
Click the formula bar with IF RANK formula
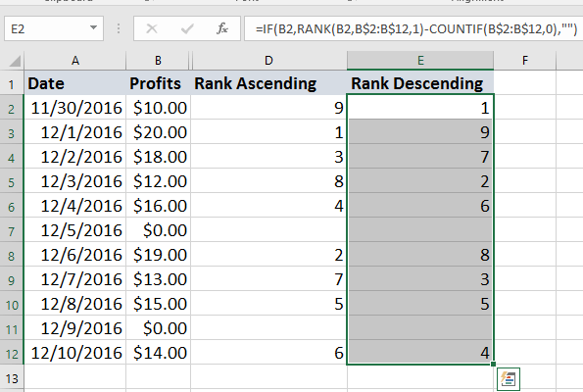tap(413, 28)
